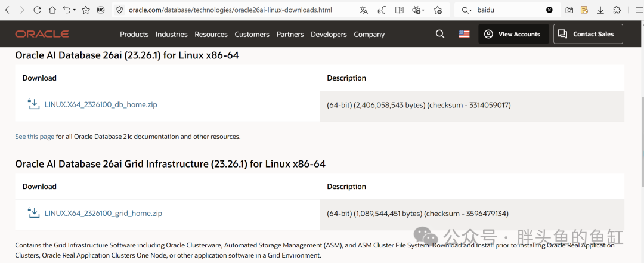644x263 pixels.
Task: Download LINUX.X64_2326100_grid_home.zip link
Action: point(103,214)
